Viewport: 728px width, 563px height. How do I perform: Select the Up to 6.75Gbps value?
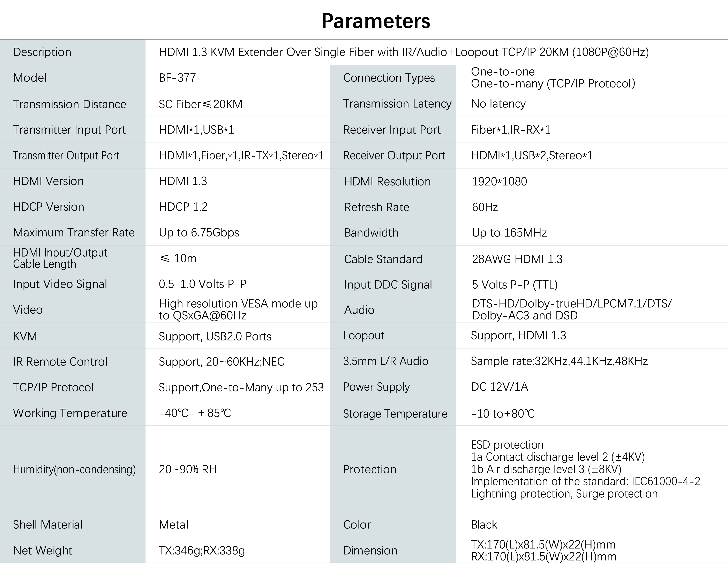click(199, 232)
